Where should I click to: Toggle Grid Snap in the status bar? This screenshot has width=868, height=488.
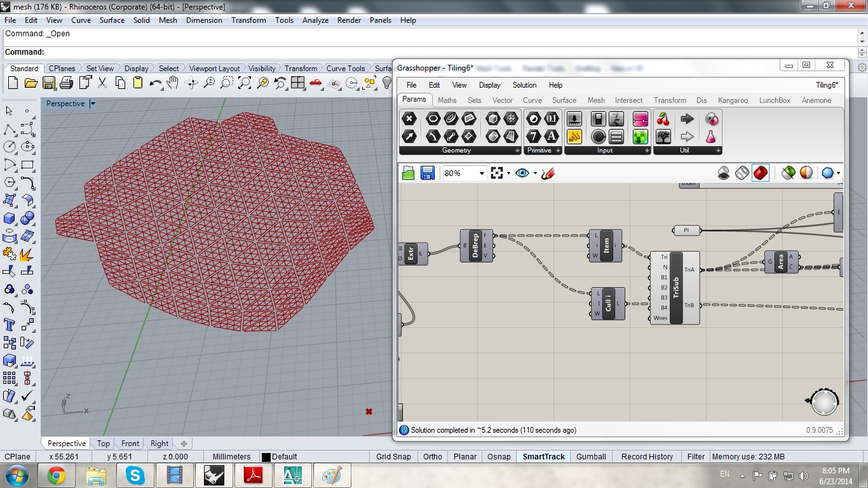pyautogui.click(x=393, y=456)
